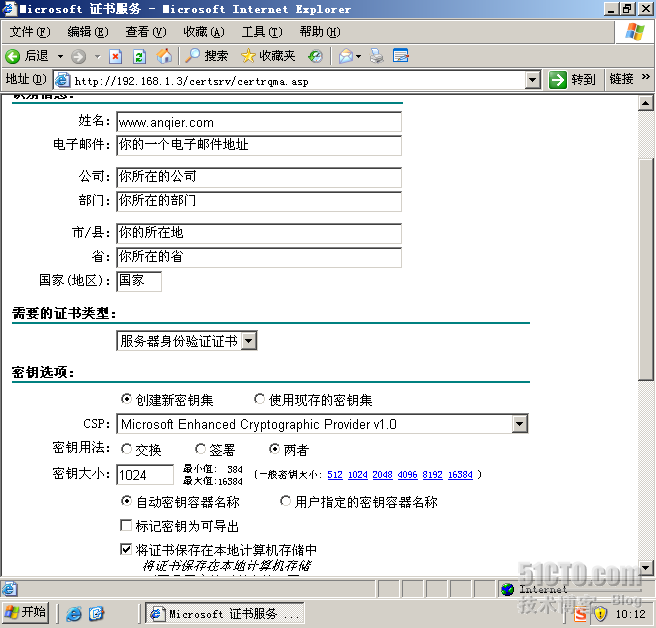656x628 pixels.
Task: Open the address bar history dropdown
Action: [532, 80]
